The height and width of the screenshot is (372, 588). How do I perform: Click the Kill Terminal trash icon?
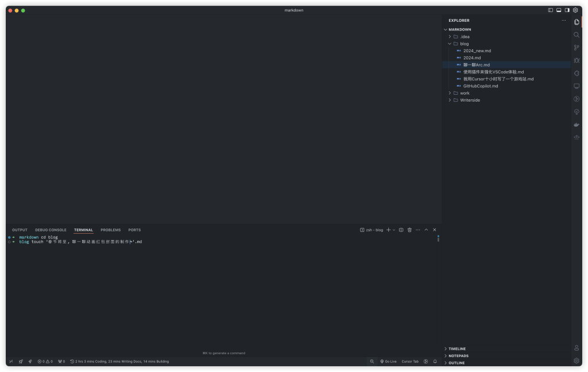(409, 230)
